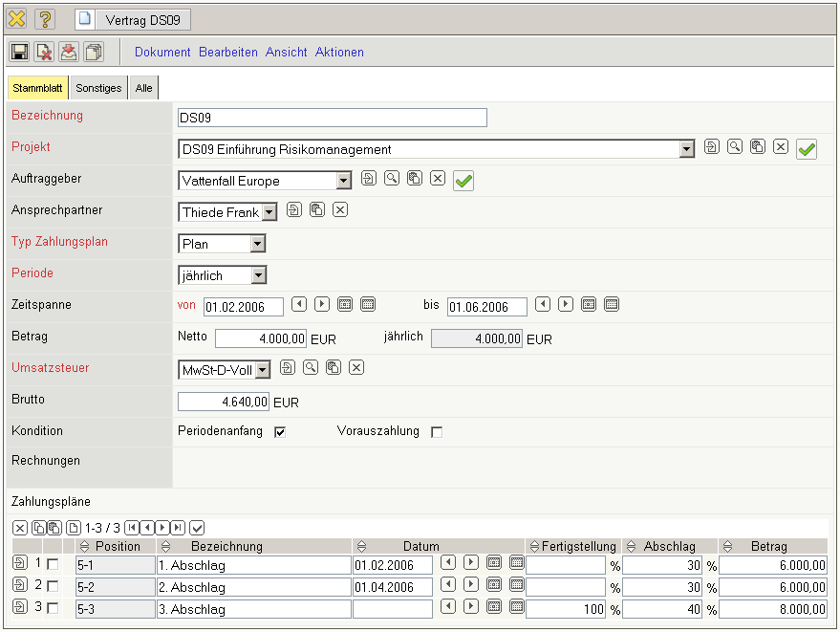Click the magnifier icon beside Umsatzsteuer

point(311,368)
